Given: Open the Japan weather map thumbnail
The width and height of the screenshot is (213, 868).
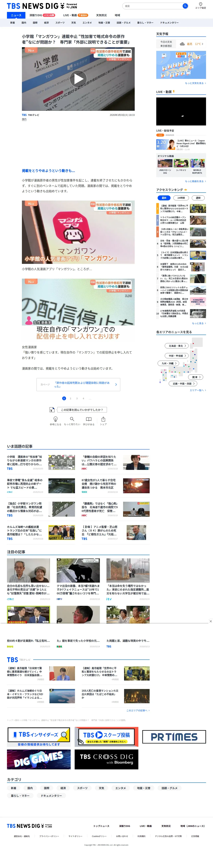Looking at the screenshot, I should tap(181, 65).
